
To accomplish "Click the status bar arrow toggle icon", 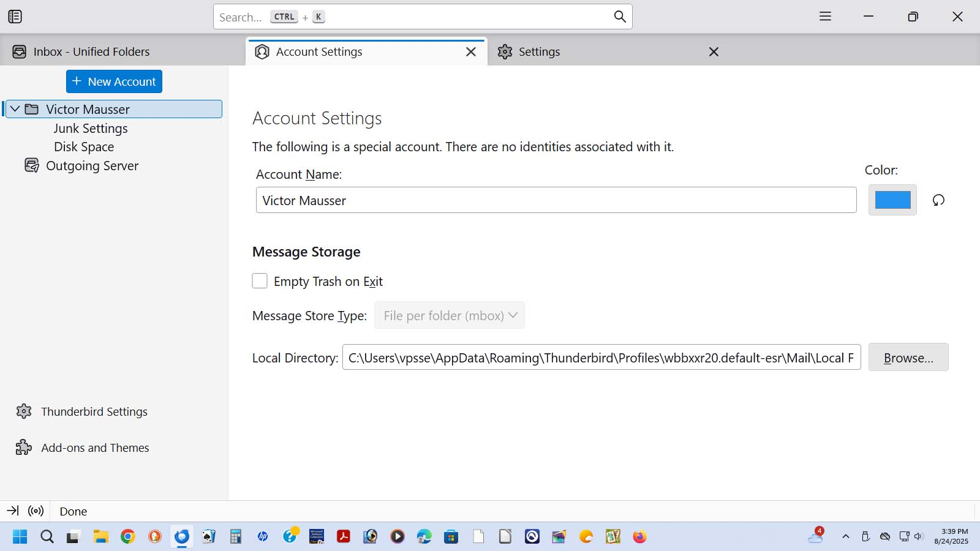I will click(12, 511).
